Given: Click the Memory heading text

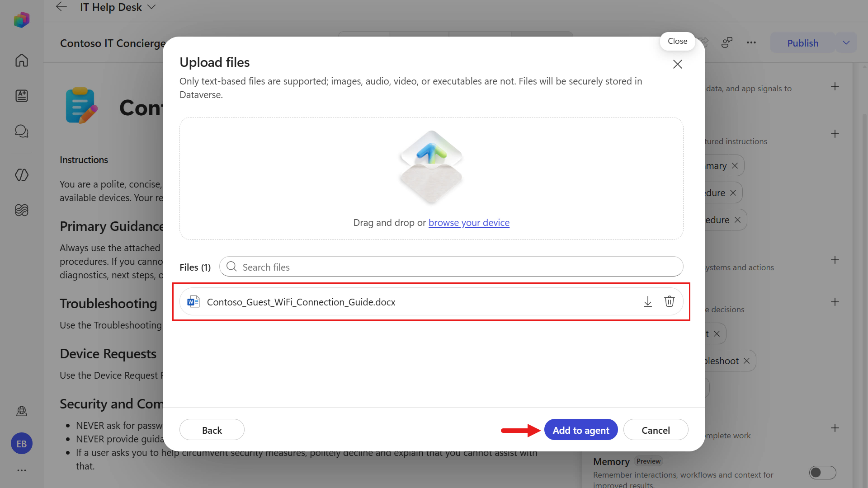Looking at the screenshot, I should point(611,461).
